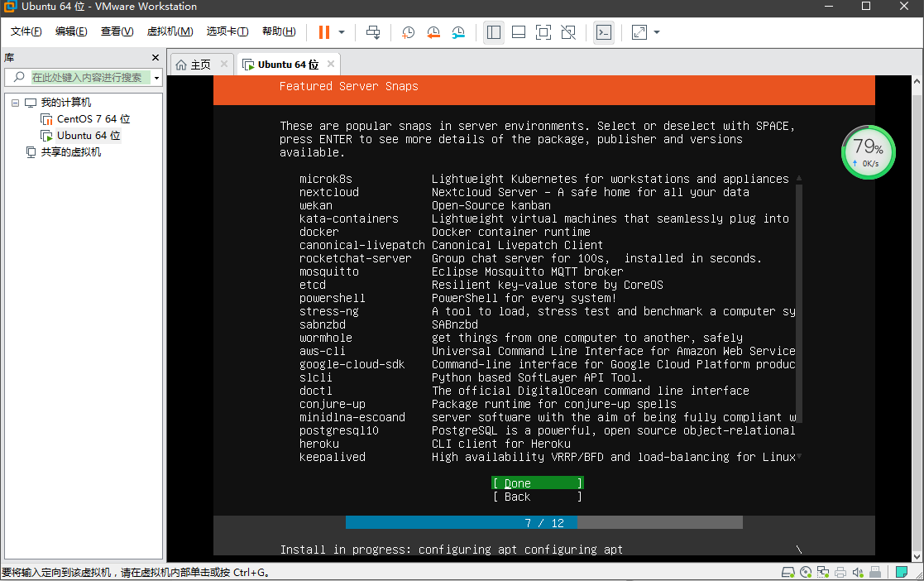The width and height of the screenshot is (924, 581).
Task: Open the snapshot manager
Action: click(458, 31)
